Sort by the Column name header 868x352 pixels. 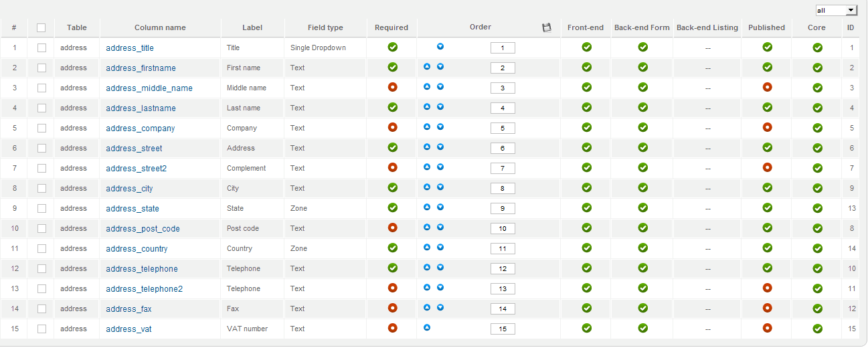(160, 27)
